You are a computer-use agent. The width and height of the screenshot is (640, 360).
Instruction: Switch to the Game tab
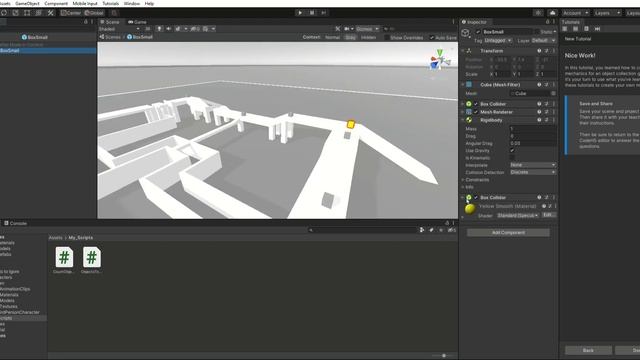click(x=137, y=22)
